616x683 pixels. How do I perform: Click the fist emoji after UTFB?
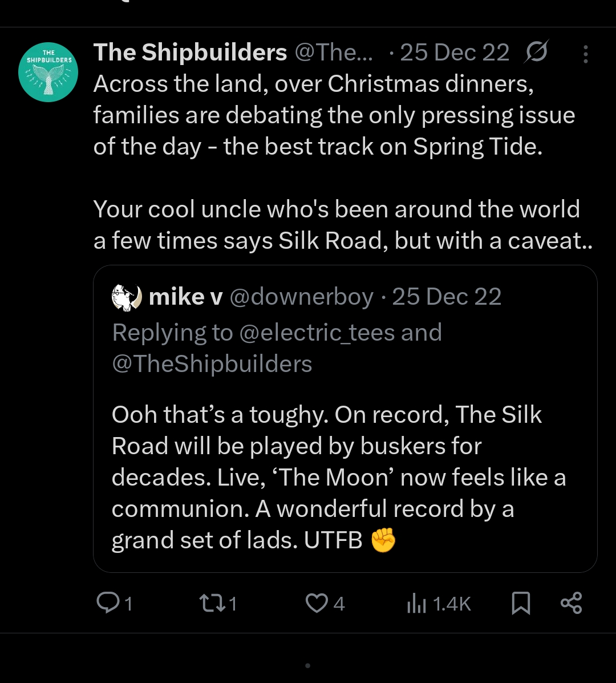(x=383, y=540)
